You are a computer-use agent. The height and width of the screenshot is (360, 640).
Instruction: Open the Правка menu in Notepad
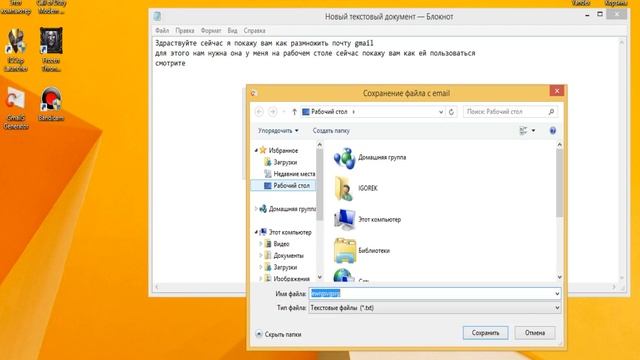[x=185, y=31]
